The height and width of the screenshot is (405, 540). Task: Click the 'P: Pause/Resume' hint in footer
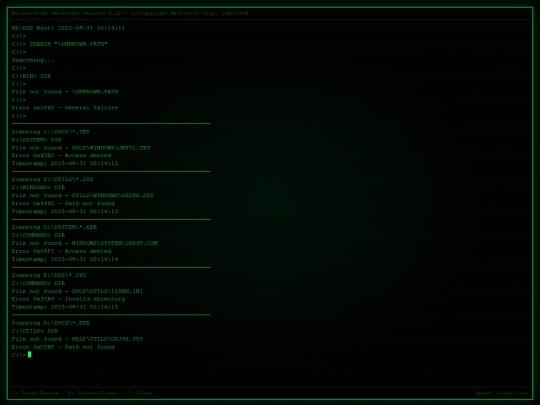pyautogui.click(x=35, y=393)
